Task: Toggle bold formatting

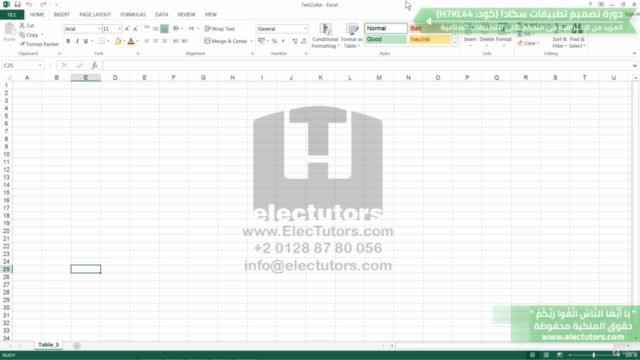Action: coord(68,41)
